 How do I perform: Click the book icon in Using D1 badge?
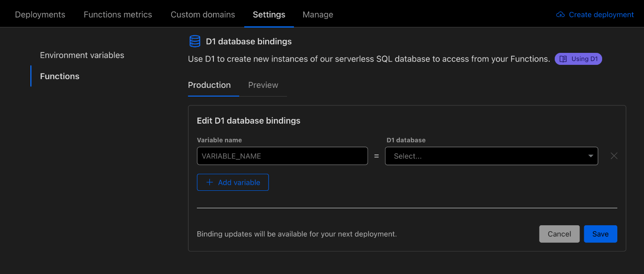click(563, 59)
